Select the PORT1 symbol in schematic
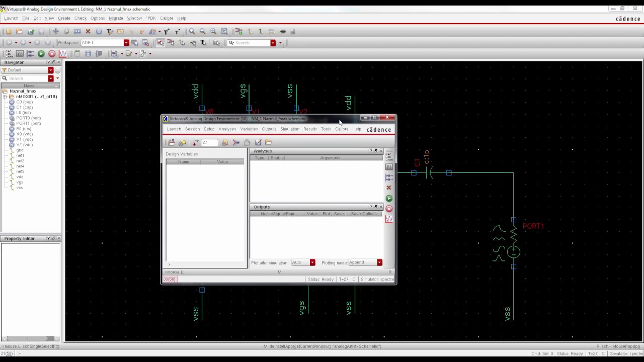 [513, 243]
